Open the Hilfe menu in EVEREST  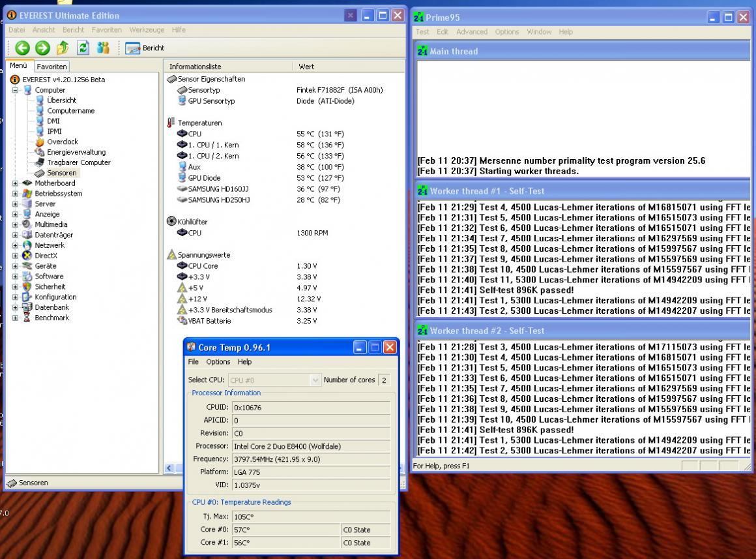coord(179,30)
